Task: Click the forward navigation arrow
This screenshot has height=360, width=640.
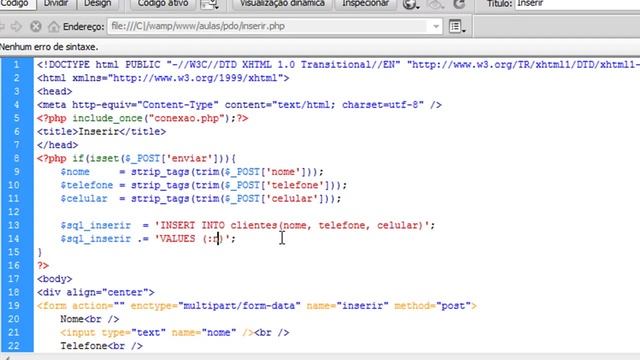Action: click(16, 27)
